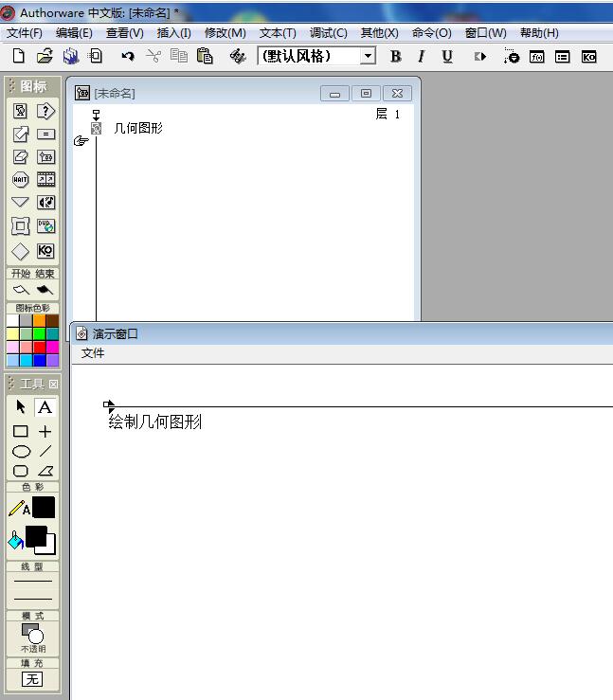Toggle Italic text formatting
Viewport: 613px width, 700px height.
[x=421, y=56]
